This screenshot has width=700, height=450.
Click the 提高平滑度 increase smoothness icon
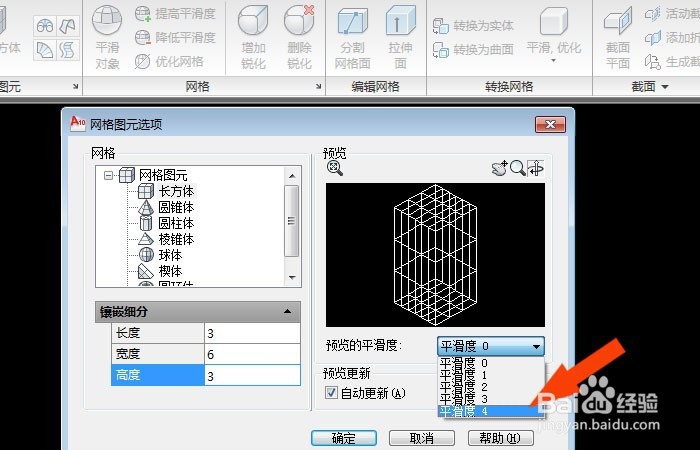143,13
